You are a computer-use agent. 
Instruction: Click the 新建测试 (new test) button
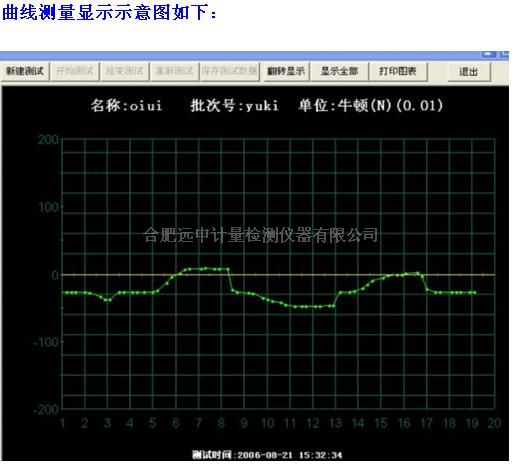click(x=25, y=71)
